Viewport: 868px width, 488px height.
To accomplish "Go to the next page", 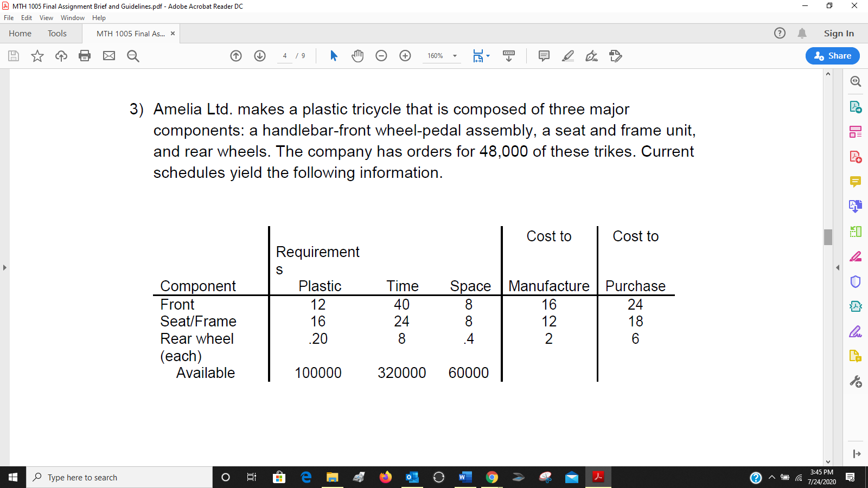I will tap(260, 56).
